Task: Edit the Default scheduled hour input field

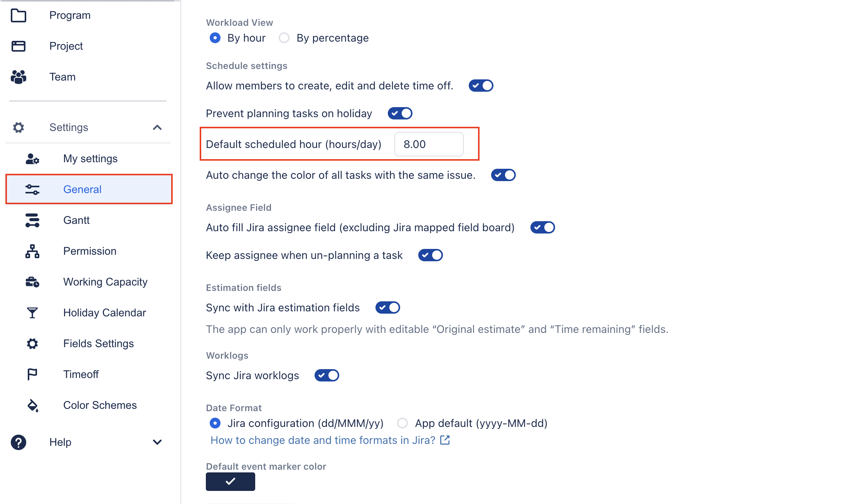Action: (x=430, y=144)
